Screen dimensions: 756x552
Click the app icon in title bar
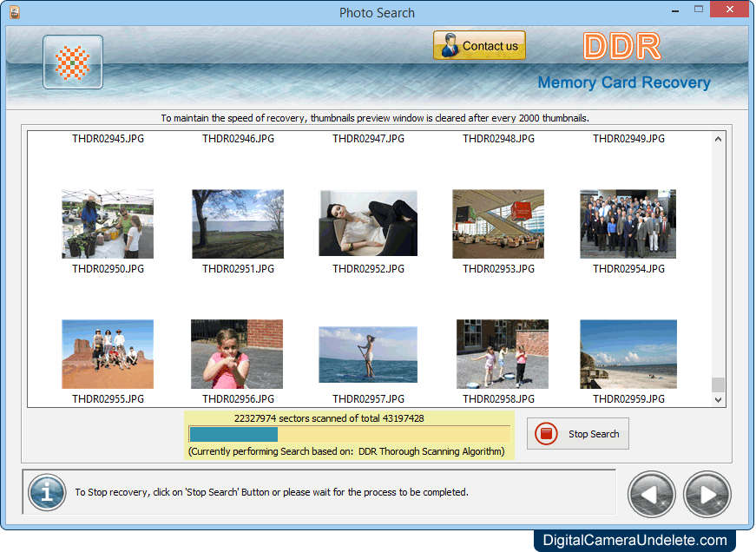(x=14, y=12)
